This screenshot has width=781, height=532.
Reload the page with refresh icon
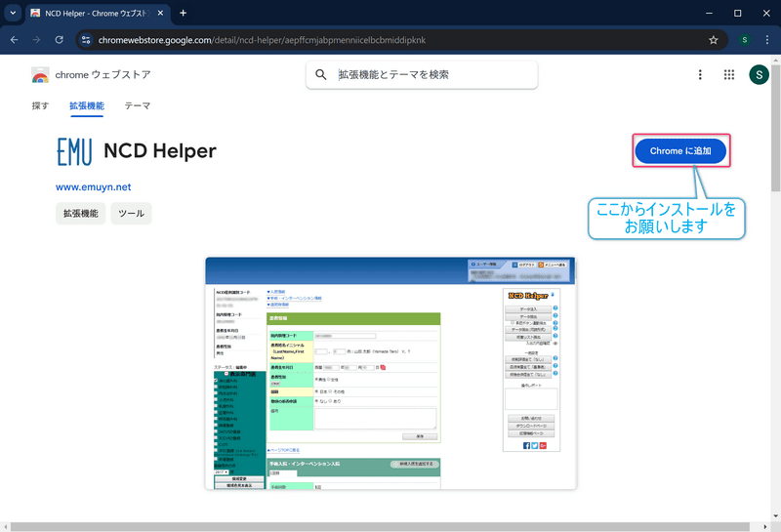pos(59,40)
